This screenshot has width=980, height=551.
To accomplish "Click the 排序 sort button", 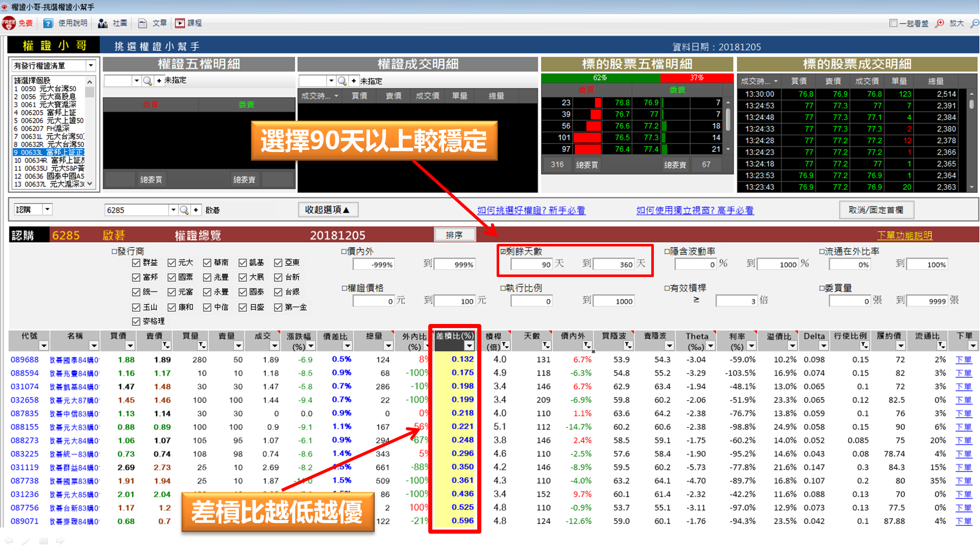I will pyautogui.click(x=454, y=235).
